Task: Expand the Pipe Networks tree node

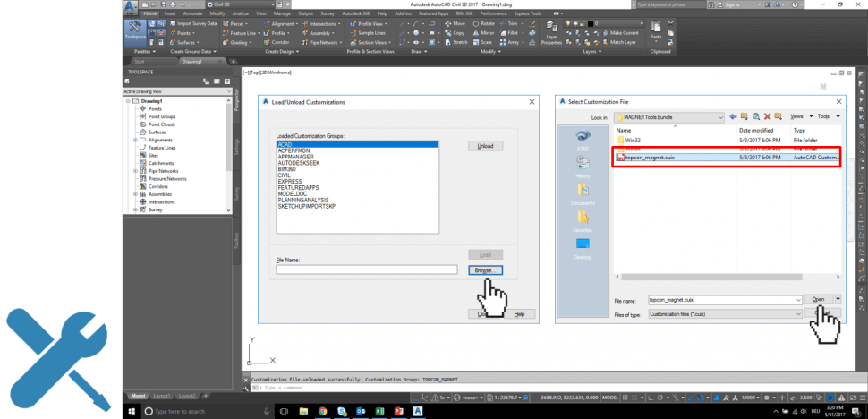Action: [136, 170]
